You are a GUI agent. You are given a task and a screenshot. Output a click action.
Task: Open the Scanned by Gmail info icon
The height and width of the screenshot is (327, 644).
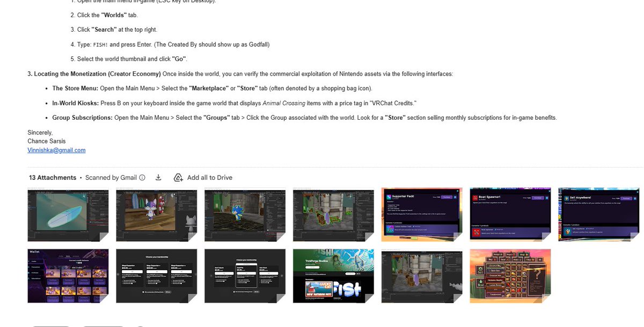coord(142,178)
